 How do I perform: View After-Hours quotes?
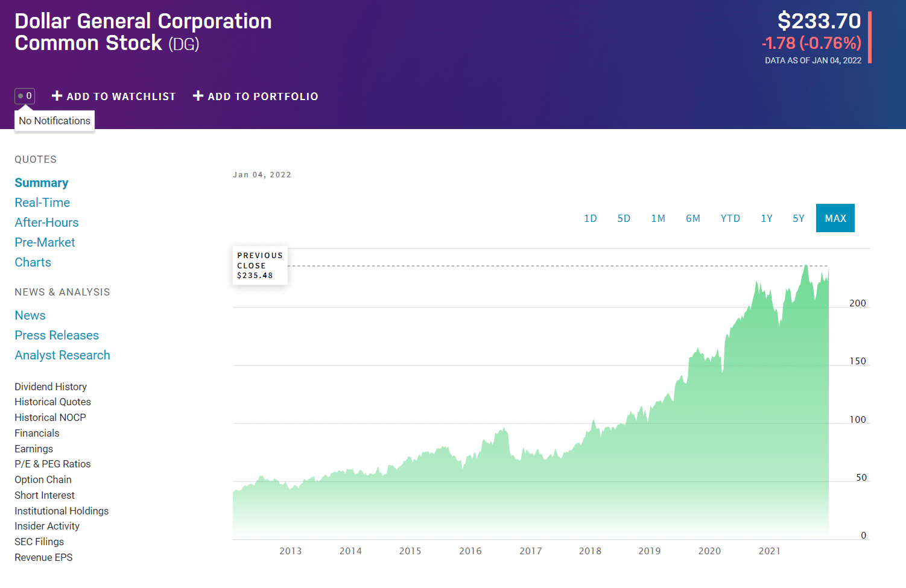tap(46, 223)
